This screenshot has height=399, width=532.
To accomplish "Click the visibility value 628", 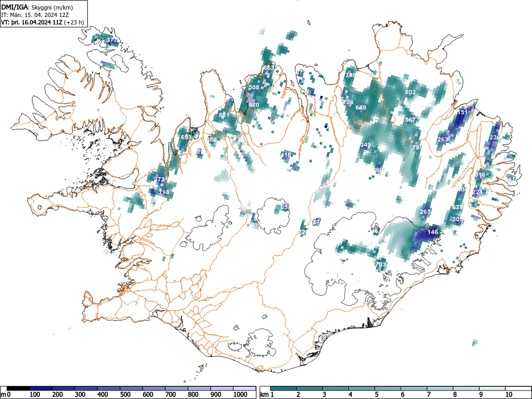I will (x=458, y=207).
